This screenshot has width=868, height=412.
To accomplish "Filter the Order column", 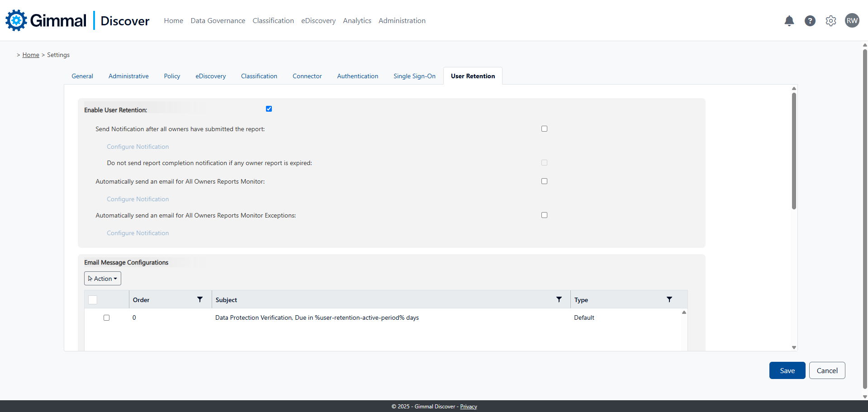I will point(199,299).
